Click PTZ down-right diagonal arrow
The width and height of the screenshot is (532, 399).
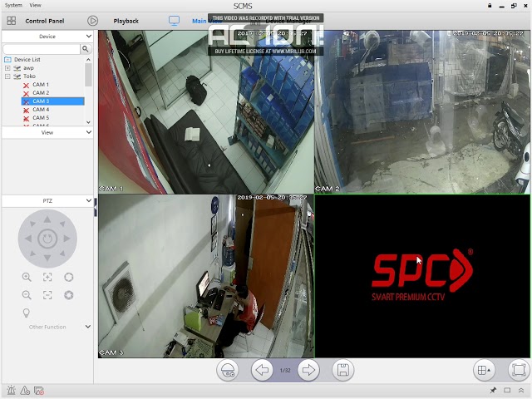[x=62, y=254]
